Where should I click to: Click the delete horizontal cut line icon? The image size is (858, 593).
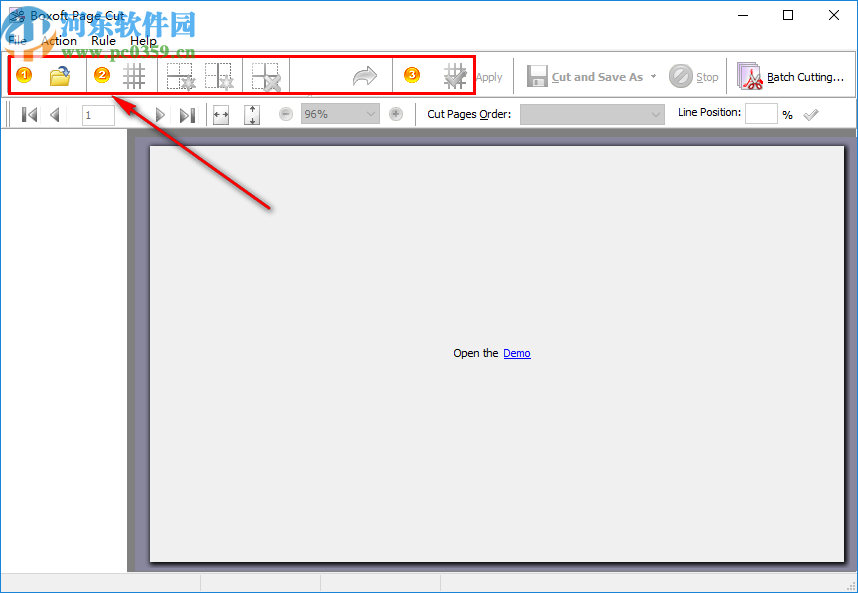click(181, 76)
